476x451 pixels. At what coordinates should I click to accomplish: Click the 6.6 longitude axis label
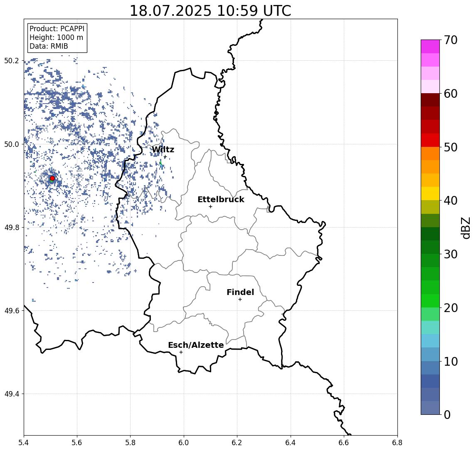coord(344,443)
